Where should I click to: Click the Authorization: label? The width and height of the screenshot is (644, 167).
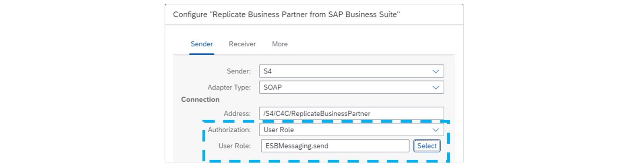(229, 130)
